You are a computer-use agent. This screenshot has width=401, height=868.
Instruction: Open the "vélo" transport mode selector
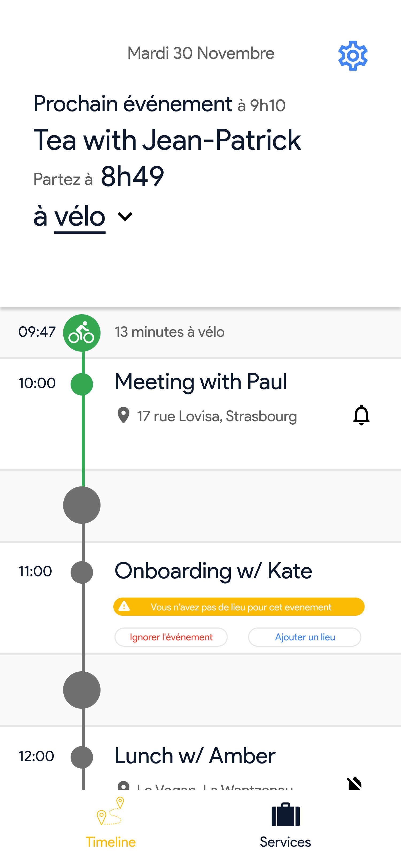(x=80, y=216)
